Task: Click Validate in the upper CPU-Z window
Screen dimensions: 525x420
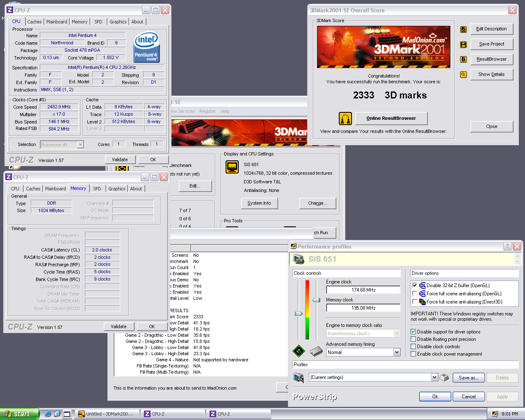Action: click(x=120, y=160)
